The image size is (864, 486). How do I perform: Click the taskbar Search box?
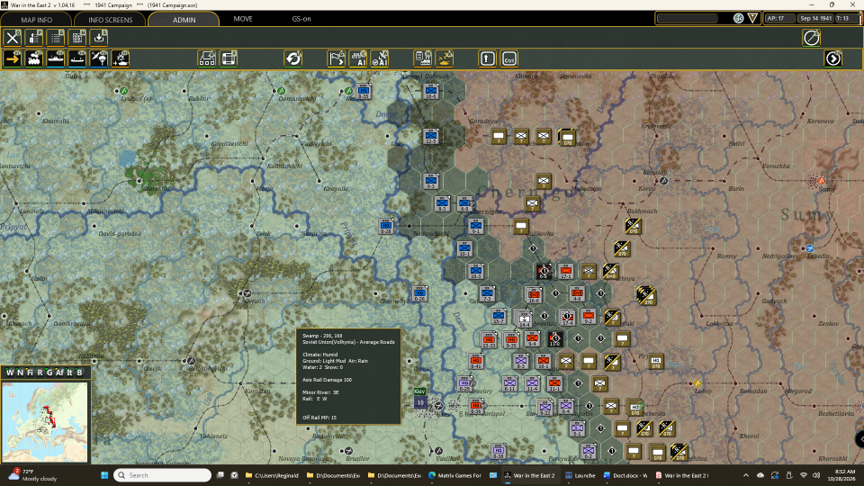(163, 475)
